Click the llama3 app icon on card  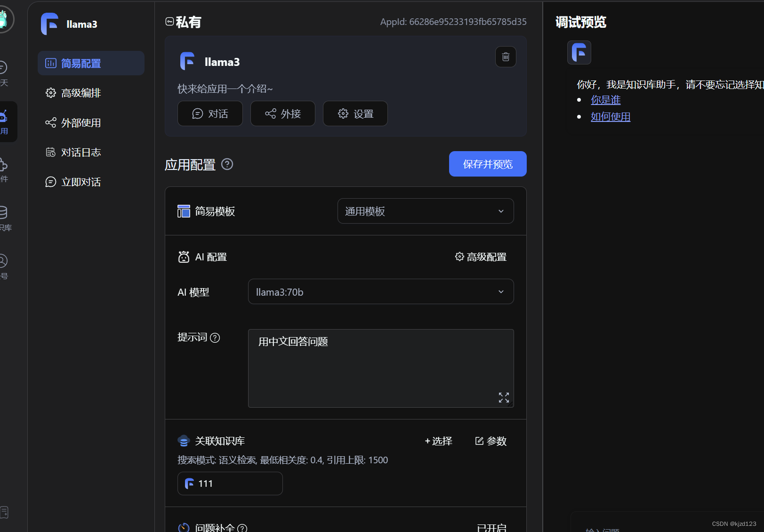(188, 62)
